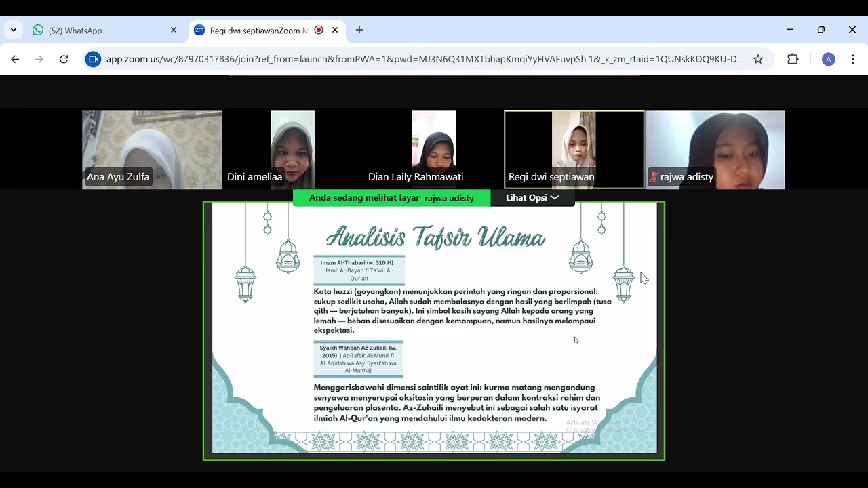
Task: Go back to previous page
Action: pyautogui.click(x=15, y=60)
